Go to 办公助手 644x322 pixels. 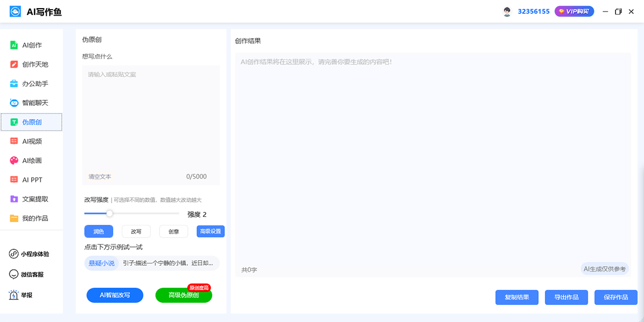click(x=32, y=84)
